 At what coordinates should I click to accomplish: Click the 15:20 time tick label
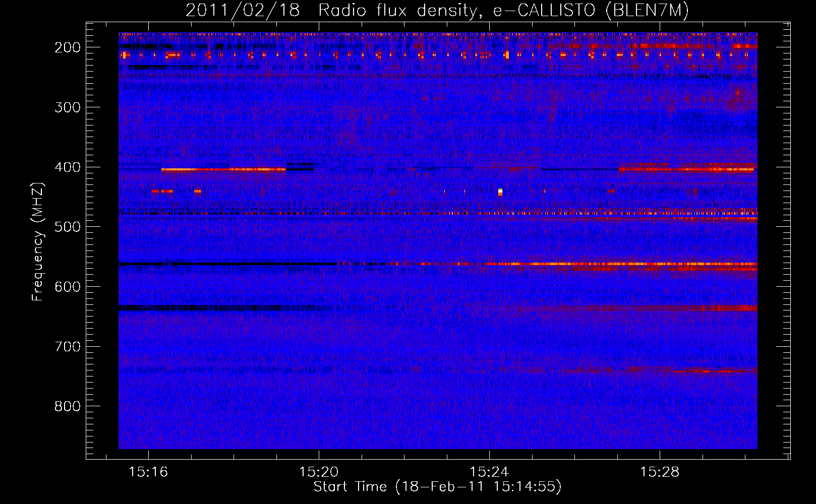[x=319, y=472]
